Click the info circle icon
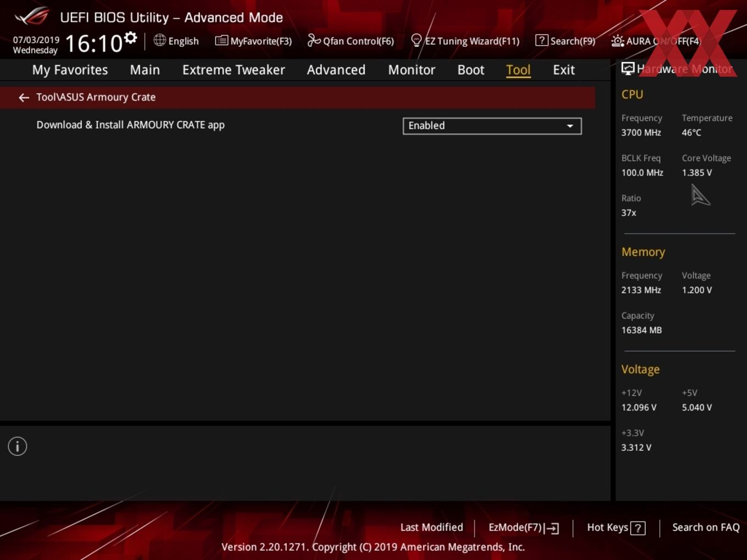747x560 pixels. (x=18, y=446)
